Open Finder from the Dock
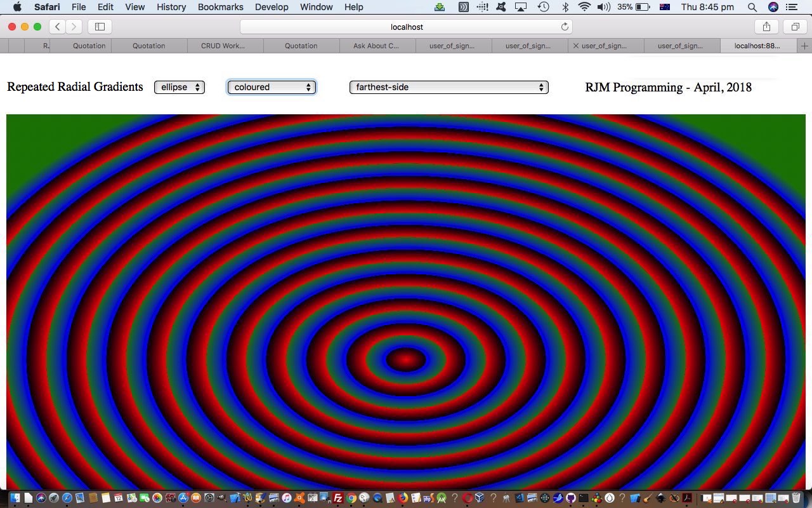Viewport: 812px width, 508px height. pos(15,498)
